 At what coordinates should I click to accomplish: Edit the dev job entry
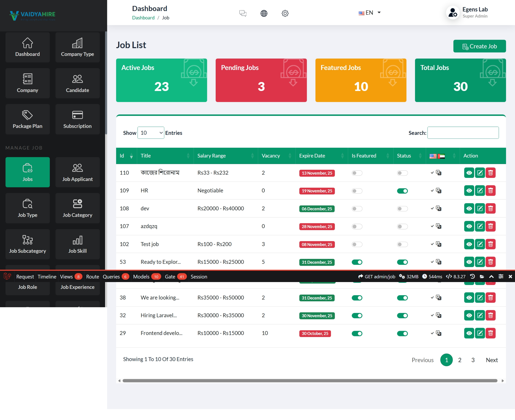pos(480,209)
